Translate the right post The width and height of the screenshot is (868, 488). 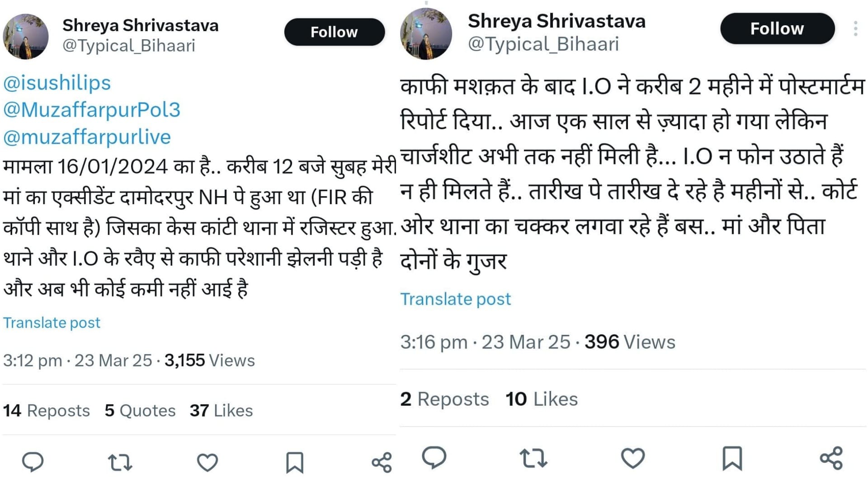click(x=455, y=299)
